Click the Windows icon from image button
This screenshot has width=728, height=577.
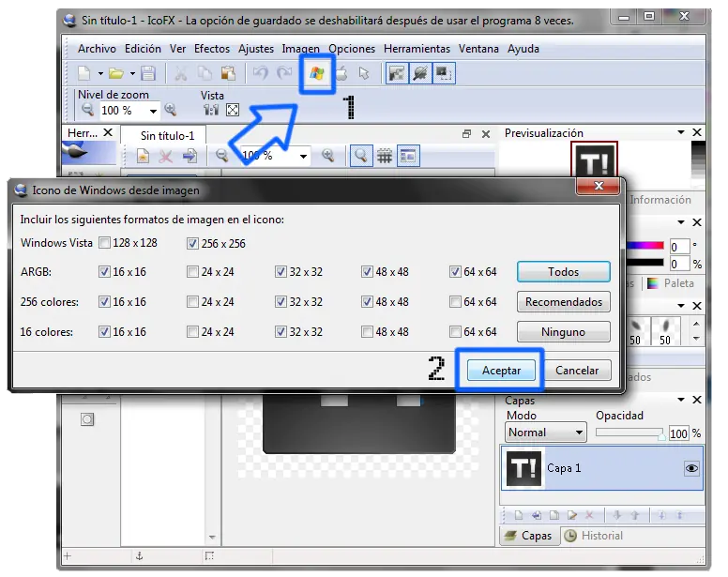pos(317,73)
